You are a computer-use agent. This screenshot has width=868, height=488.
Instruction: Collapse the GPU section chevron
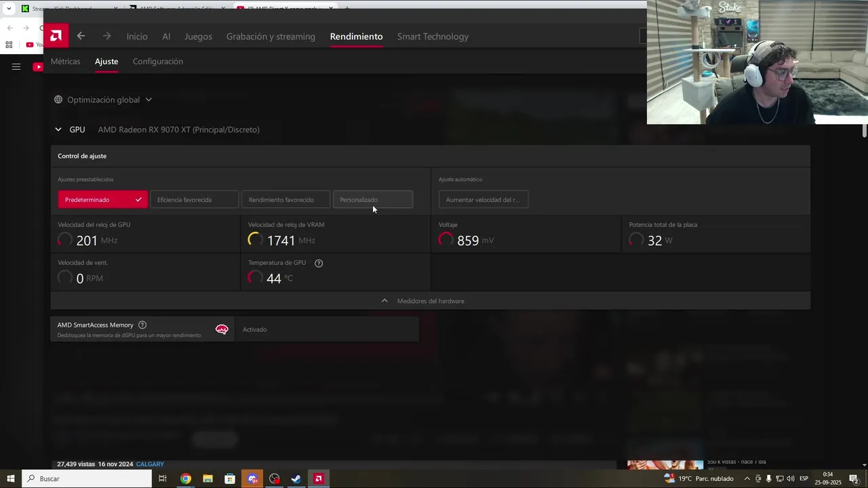(x=58, y=129)
